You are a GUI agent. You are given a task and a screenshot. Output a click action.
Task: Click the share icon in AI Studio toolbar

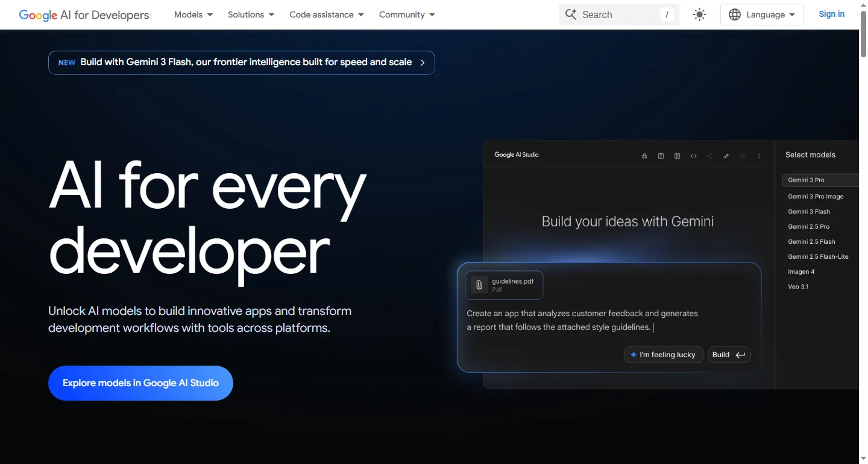tap(709, 156)
